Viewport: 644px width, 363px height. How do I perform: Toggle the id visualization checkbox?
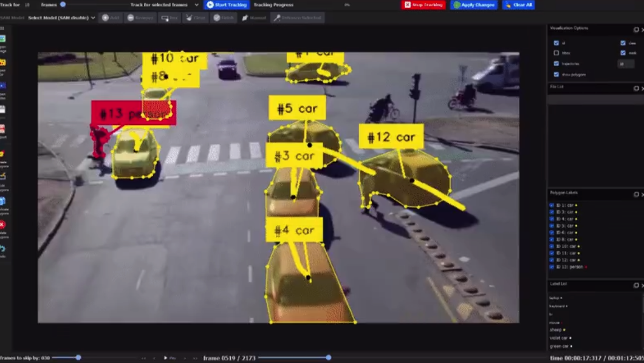[x=556, y=42]
